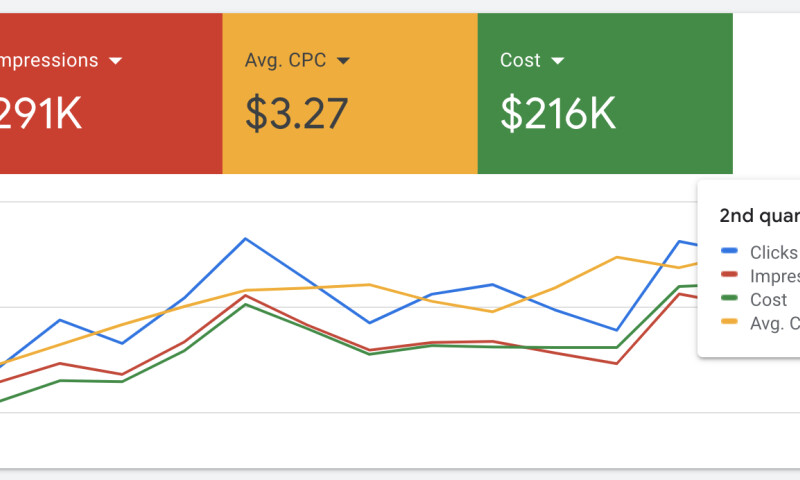Open the Impressions metric dropdown arrow
The height and width of the screenshot is (480, 800).
point(115,61)
